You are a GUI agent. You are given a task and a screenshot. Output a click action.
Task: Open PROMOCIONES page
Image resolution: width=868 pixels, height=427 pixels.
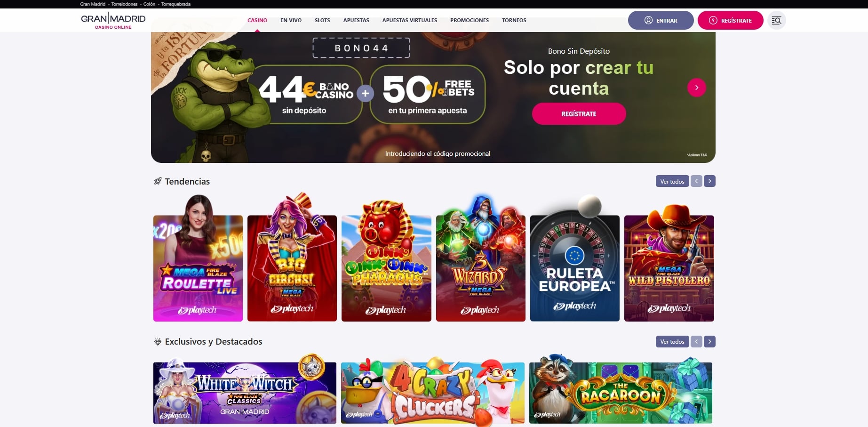pyautogui.click(x=470, y=20)
